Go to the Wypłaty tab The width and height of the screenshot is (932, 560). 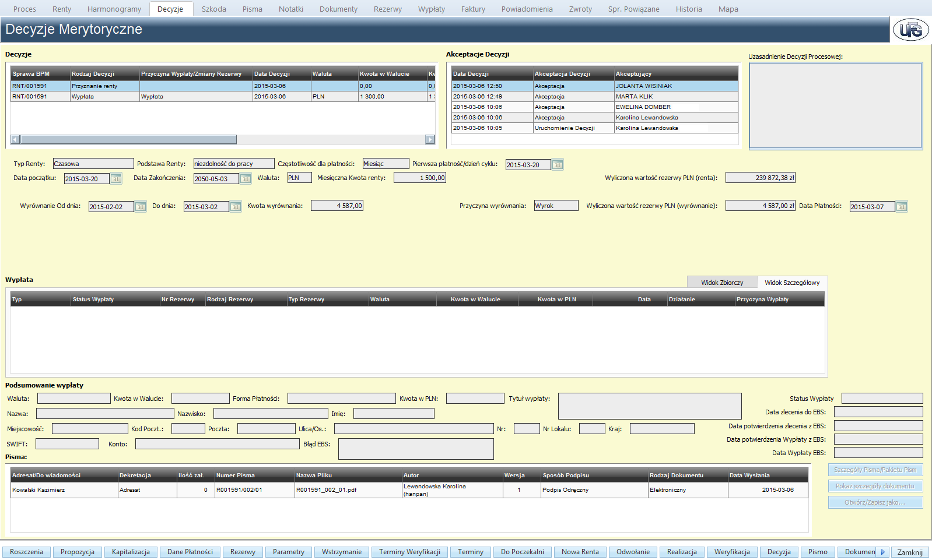pos(432,9)
